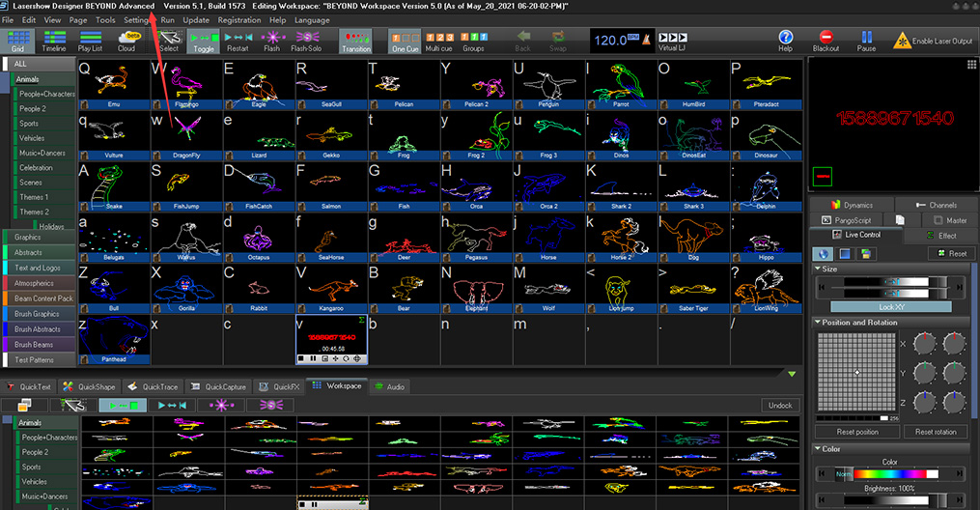Viewport: 980px width, 510px height.
Task: Switch to Grid view in toolbar
Action: pos(18,42)
